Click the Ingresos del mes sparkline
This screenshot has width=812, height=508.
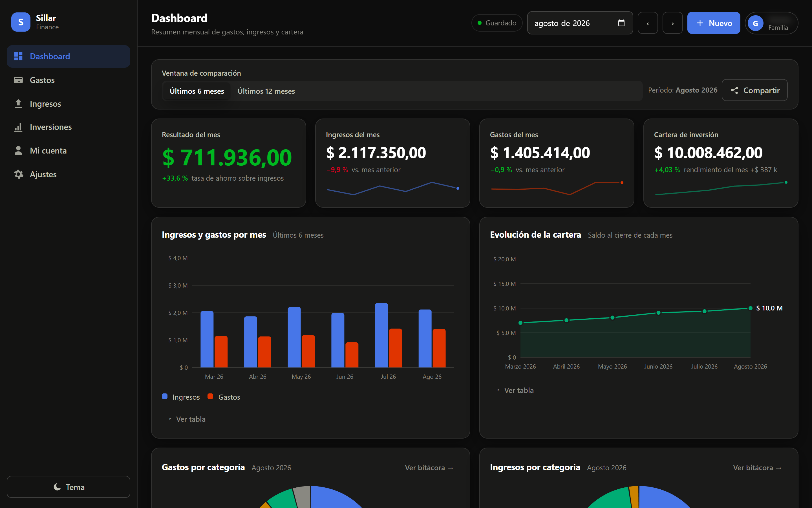(393, 189)
